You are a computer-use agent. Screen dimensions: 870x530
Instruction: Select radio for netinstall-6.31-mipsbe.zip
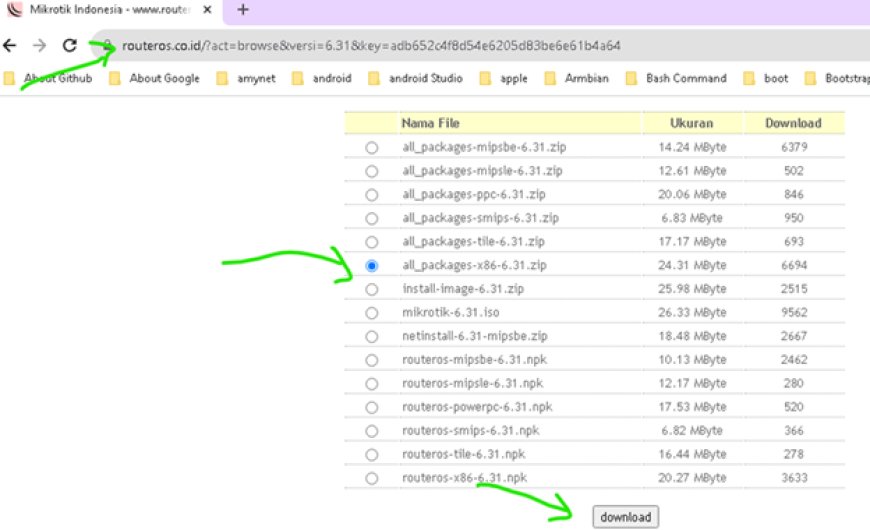pos(371,336)
